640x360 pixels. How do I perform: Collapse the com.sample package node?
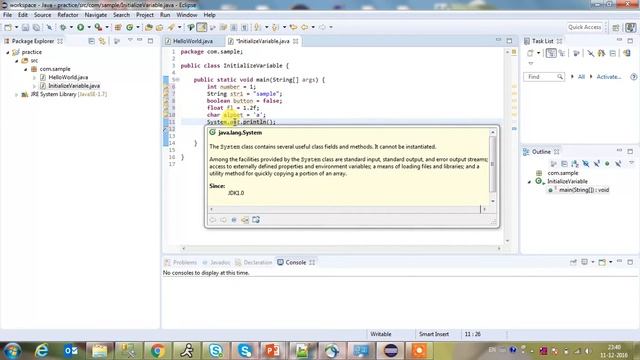point(26,69)
